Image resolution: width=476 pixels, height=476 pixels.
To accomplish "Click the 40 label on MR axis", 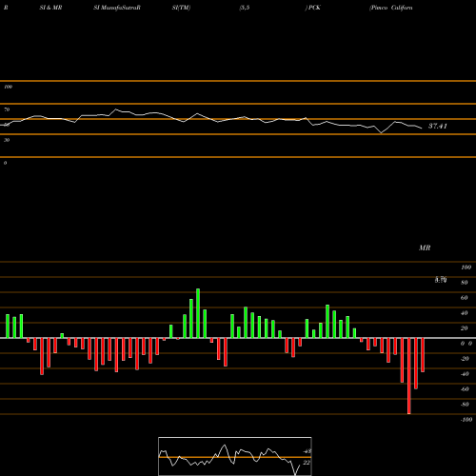I will click(x=465, y=313).
